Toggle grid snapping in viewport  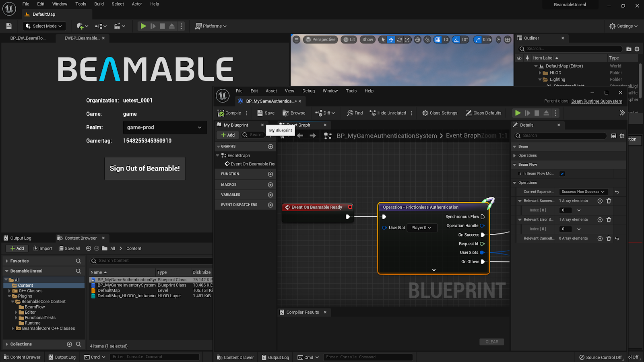438,39
